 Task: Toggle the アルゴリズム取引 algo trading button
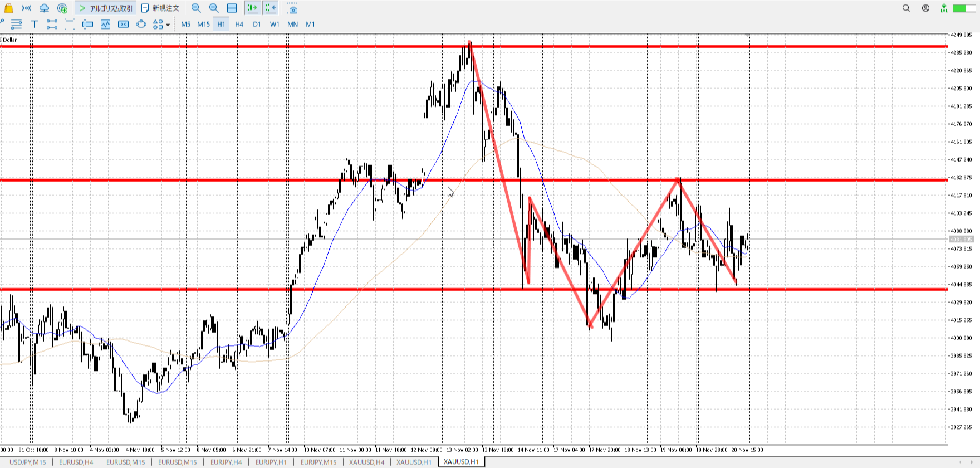[x=106, y=8]
